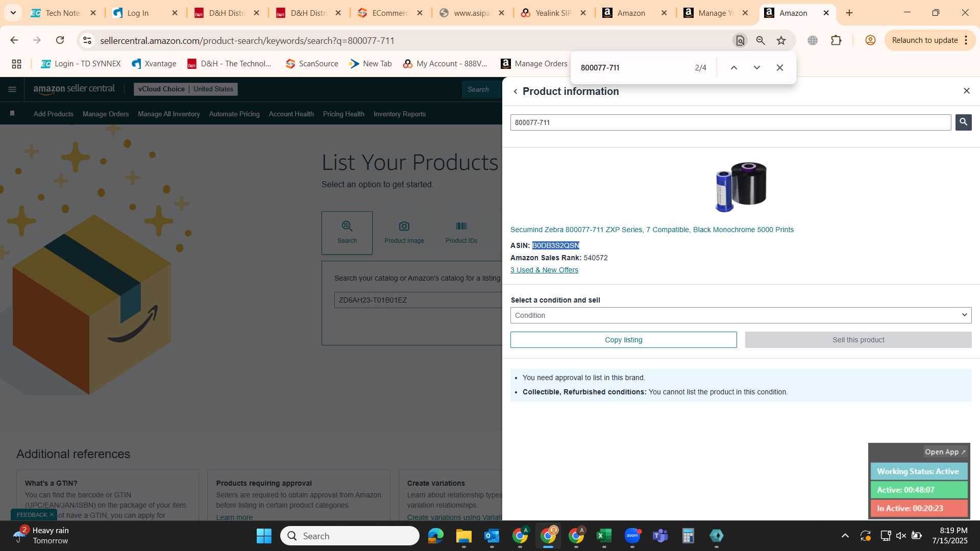Open Add Products in navigation
The image size is (980, 551).
pyautogui.click(x=54, y=114)
